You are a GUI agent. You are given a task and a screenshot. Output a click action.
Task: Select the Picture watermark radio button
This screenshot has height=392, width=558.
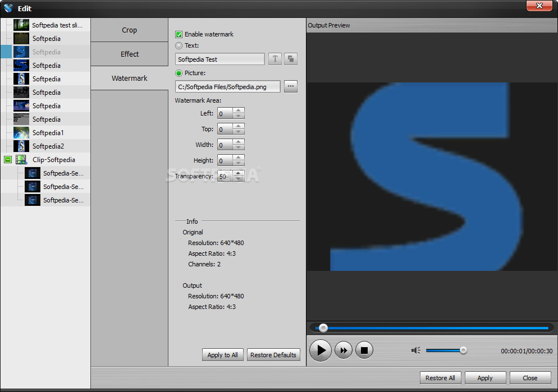pyautogui.click(x=179, y=73)
